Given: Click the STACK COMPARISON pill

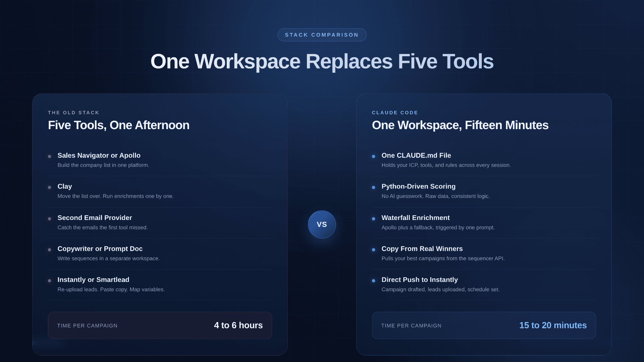Looking at the screenshot, I should pos(322,35).
